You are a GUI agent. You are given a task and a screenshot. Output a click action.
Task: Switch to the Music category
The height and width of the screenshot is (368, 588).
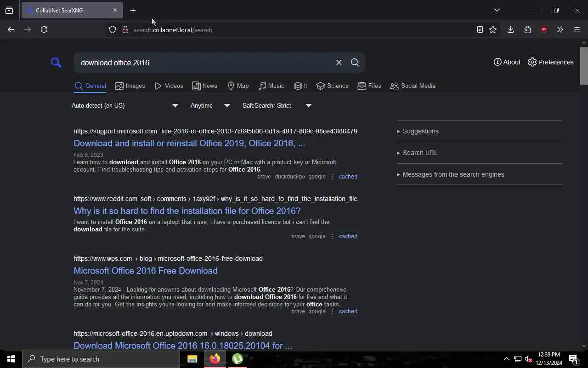click(x=271, y=86)
